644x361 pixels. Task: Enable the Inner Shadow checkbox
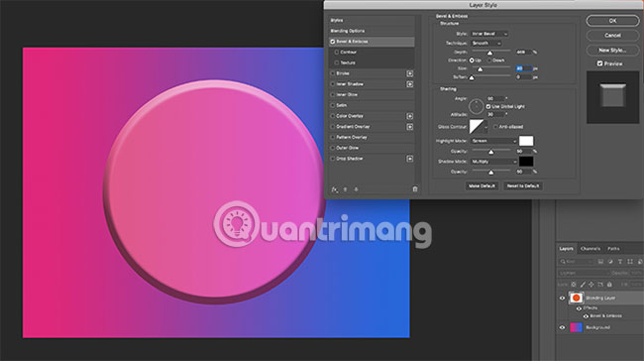click(x=333, y=84)
